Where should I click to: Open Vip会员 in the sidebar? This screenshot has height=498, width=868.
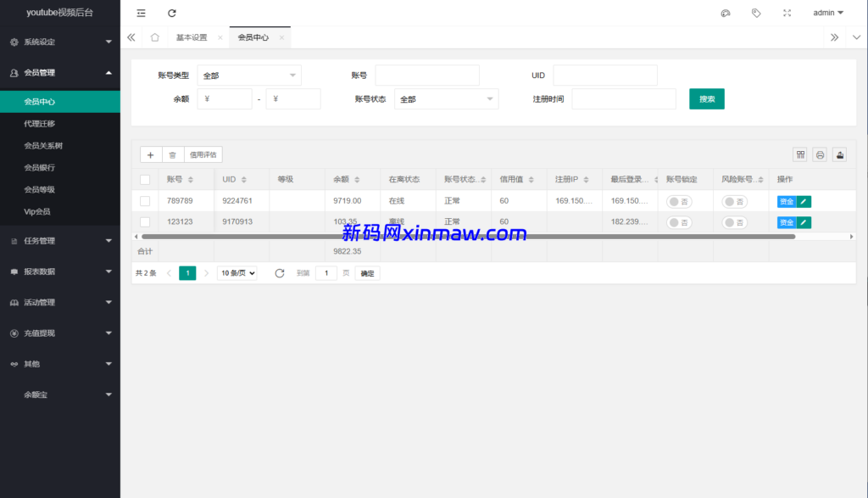point(60,211)
